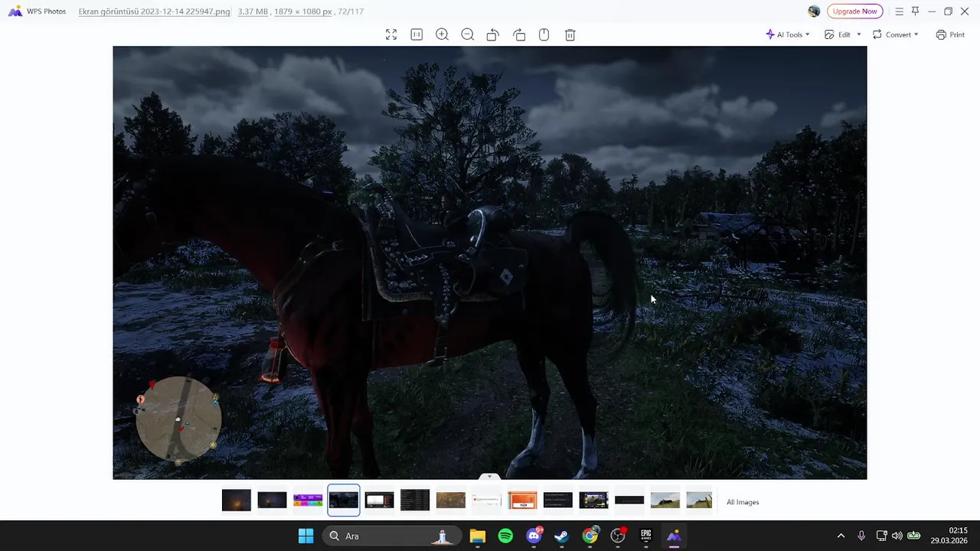This screenshot has height=551, width=980.
Task: Open the AI Tools dropdown
Action: (x=788, y=34)
